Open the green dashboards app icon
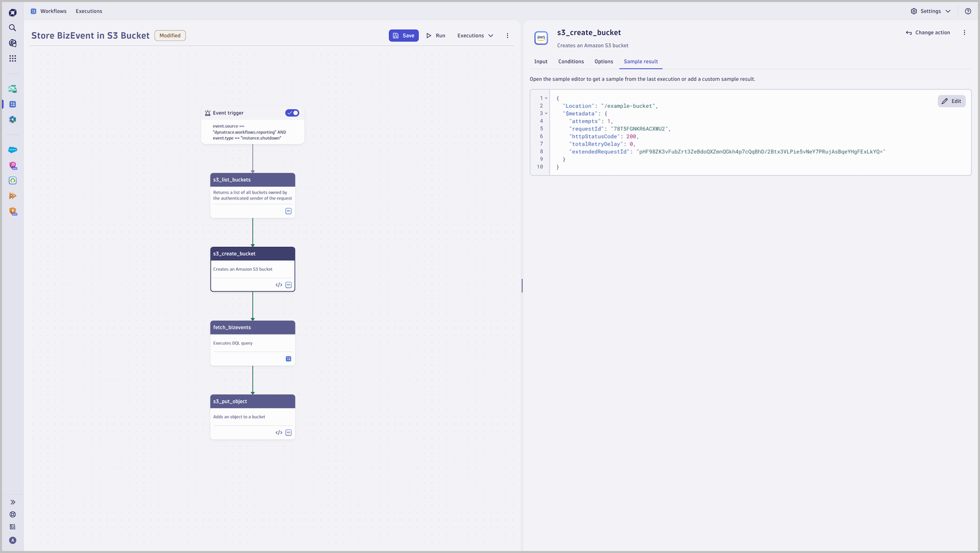 click(x=12, y=89)
